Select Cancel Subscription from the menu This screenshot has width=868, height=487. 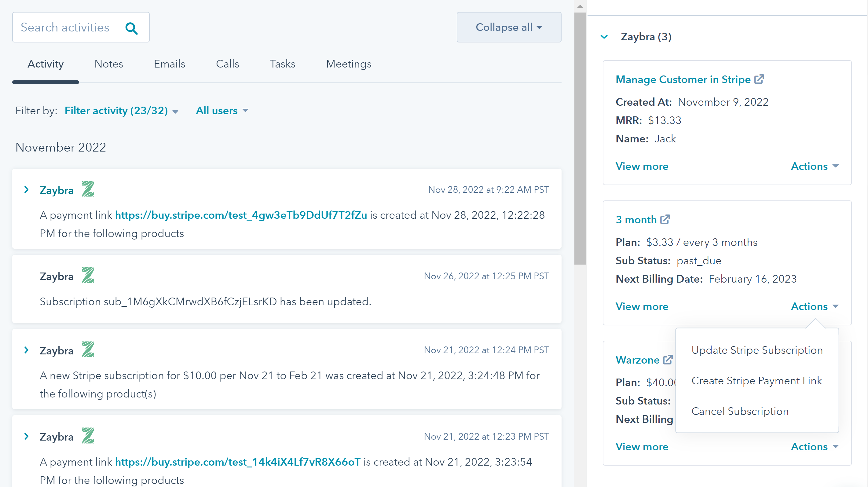click(740, 411)
